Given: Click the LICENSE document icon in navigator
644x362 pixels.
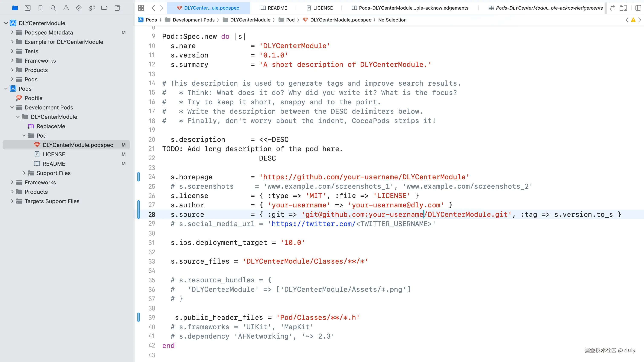Looking at the screenshot, I should (37, 154).
